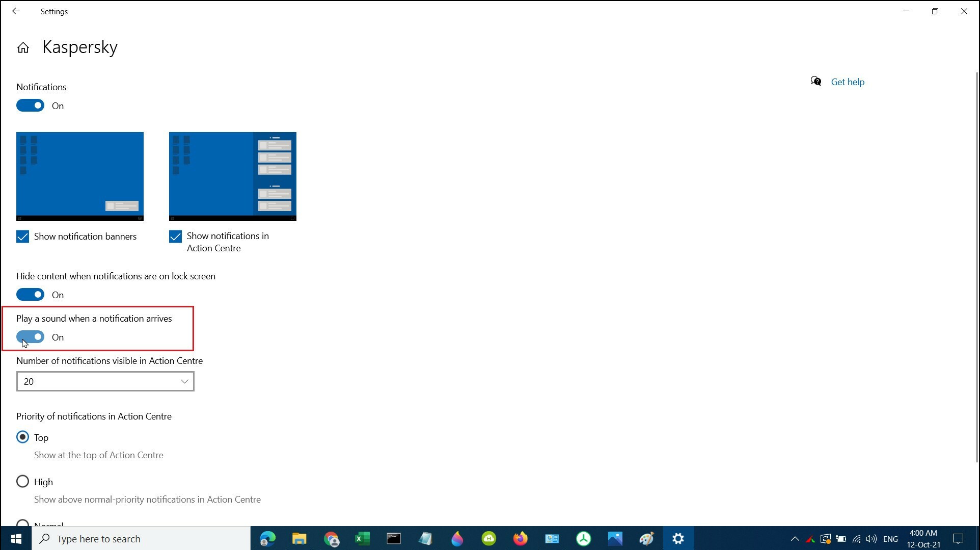Click the Settings gear in the taskbar
Screen dimensions: 980x550
[678, 539]
